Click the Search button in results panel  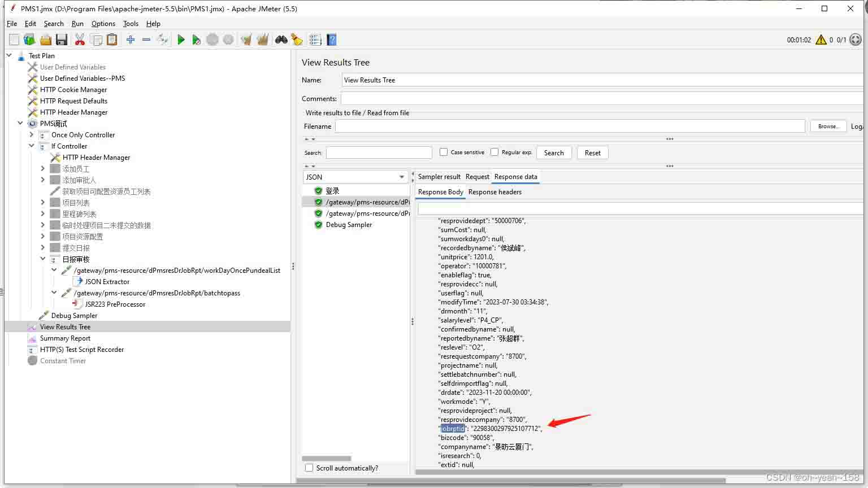(x=554, y=152)
